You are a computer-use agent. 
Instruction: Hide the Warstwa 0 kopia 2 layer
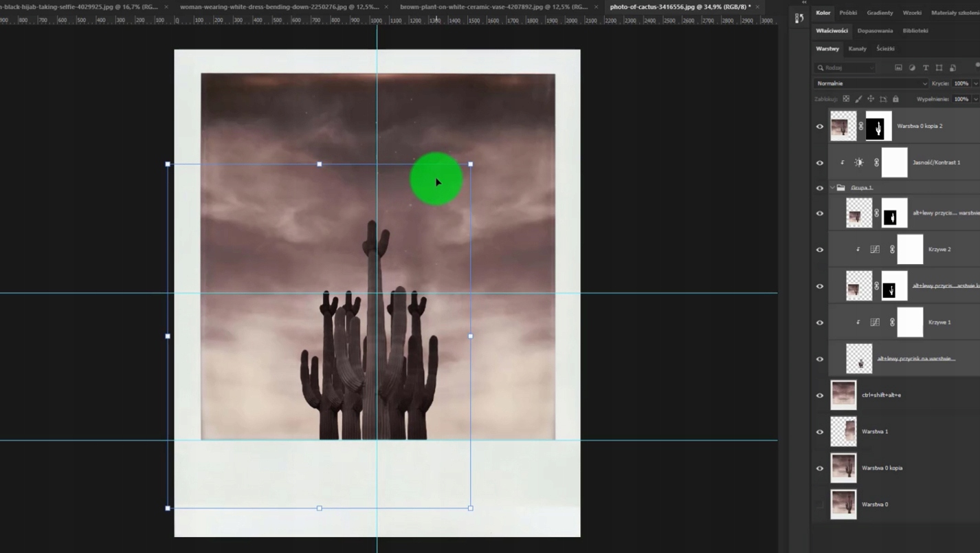pos(819,127)
